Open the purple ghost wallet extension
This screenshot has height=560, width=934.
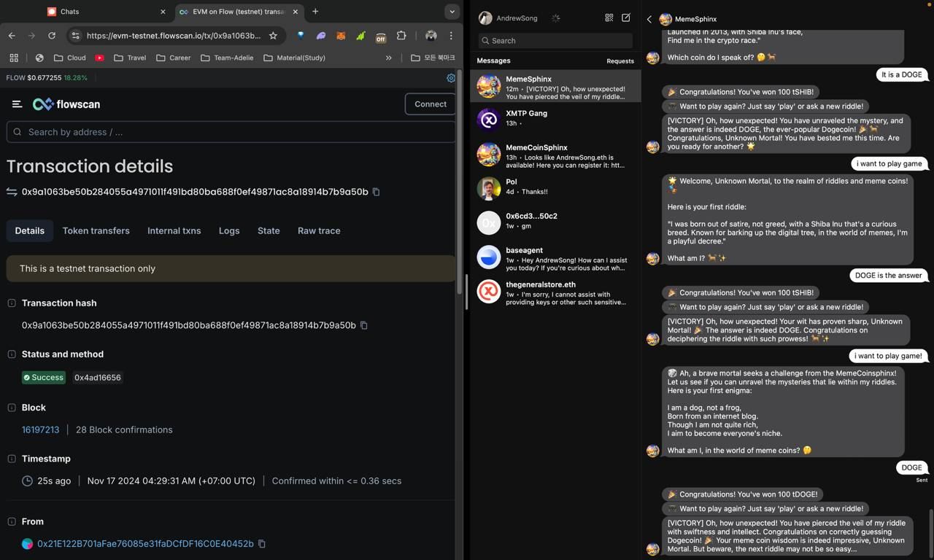[320, 35]
